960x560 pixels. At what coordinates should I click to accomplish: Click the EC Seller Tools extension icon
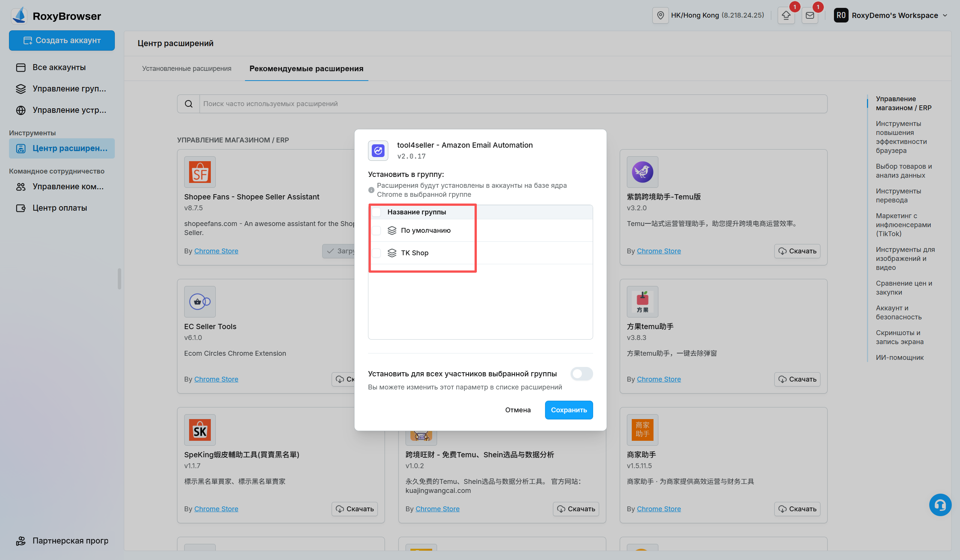click(200, 302)
